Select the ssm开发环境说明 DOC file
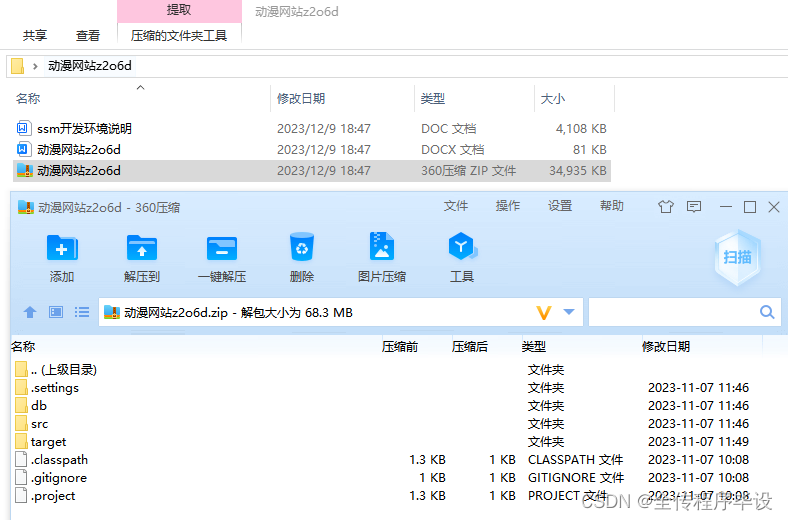 tap(84, 129)
